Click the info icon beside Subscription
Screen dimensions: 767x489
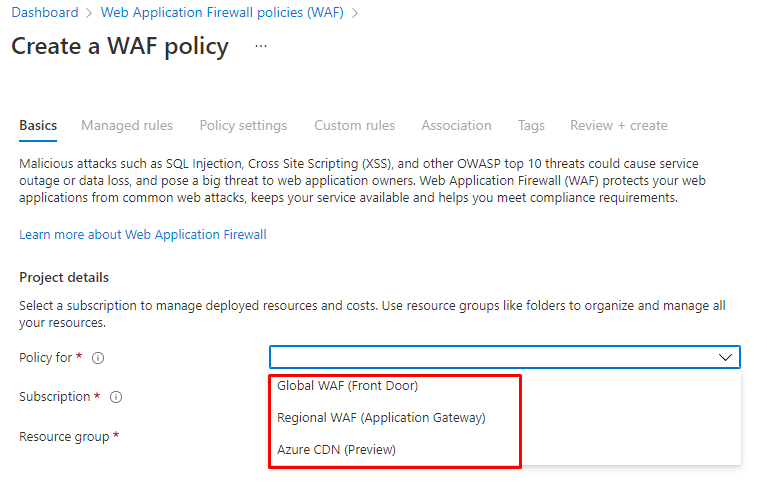click(x=116, y=397)
